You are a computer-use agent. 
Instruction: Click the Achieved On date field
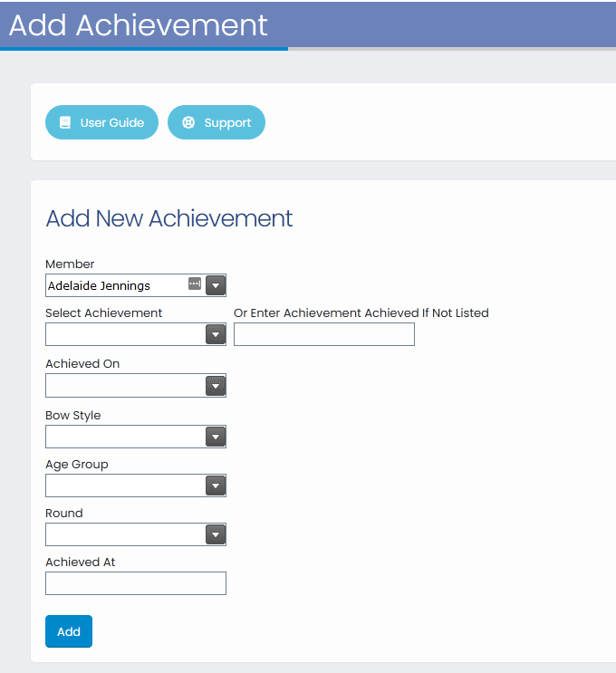tap(126, 386)
